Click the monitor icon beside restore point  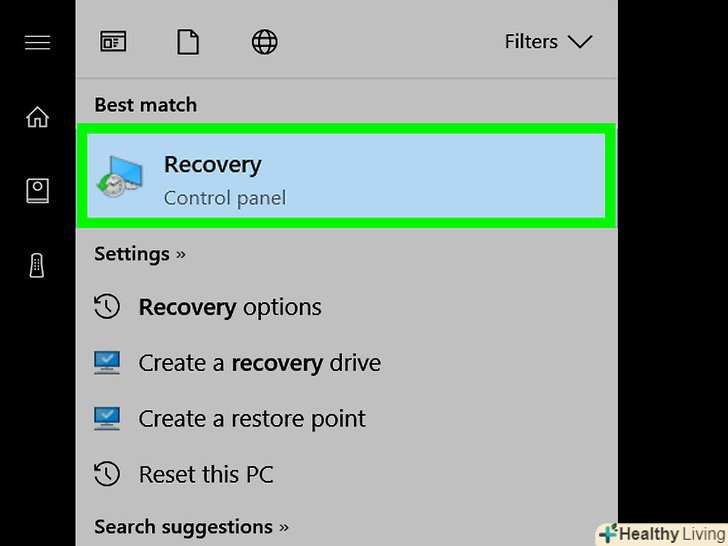coord(107,418)
